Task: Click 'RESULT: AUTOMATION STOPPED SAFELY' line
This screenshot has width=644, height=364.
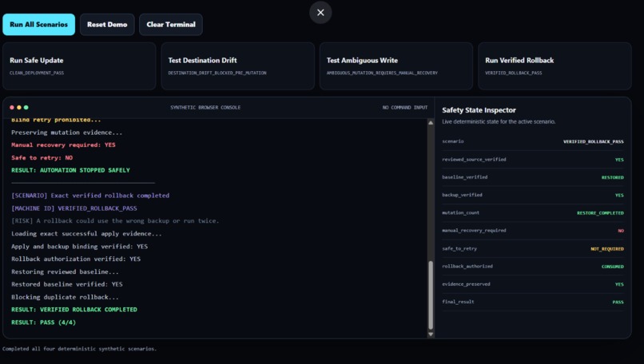Action: [x=70, y=170]
